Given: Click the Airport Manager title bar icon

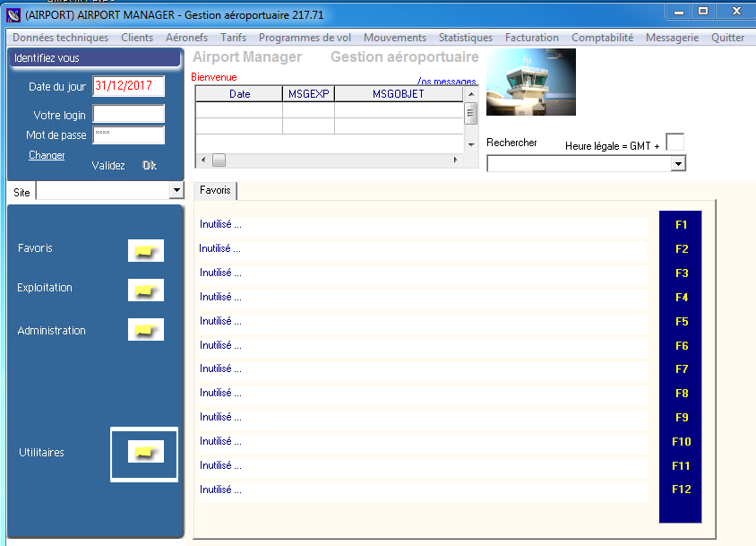Looking at the screenshot, I should point(13,13).
